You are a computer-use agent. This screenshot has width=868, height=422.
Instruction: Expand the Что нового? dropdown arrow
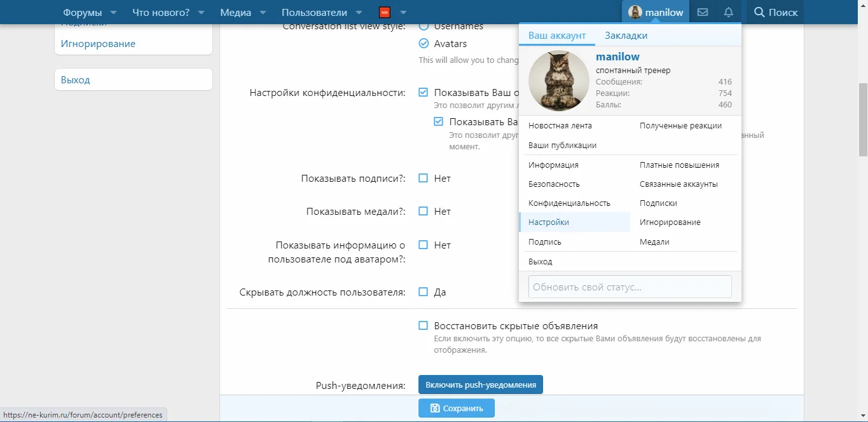(201, 12)
